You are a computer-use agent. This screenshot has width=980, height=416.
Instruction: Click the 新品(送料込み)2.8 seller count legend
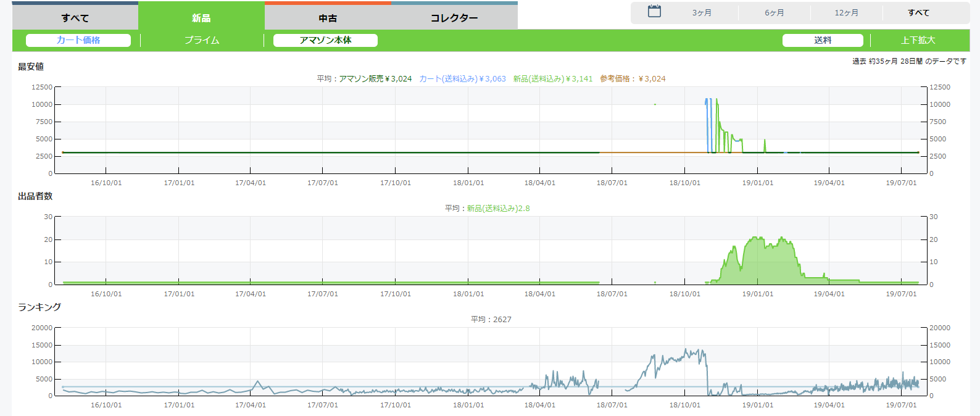[498, 209]
